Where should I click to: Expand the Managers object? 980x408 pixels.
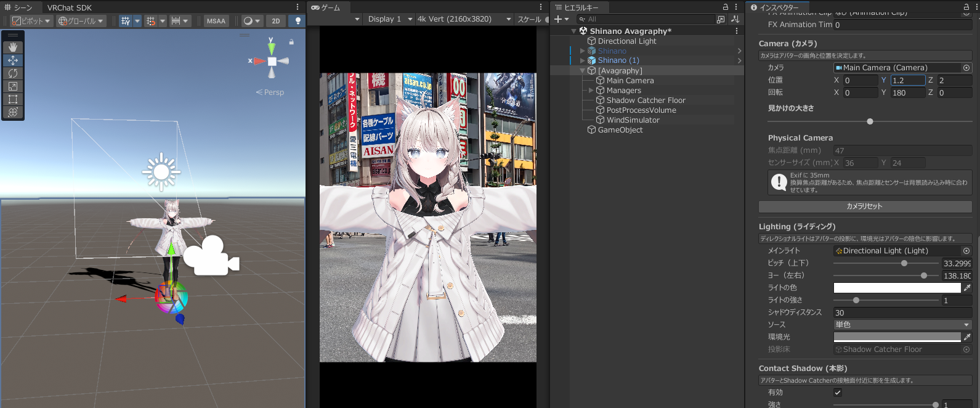(591, 91)
